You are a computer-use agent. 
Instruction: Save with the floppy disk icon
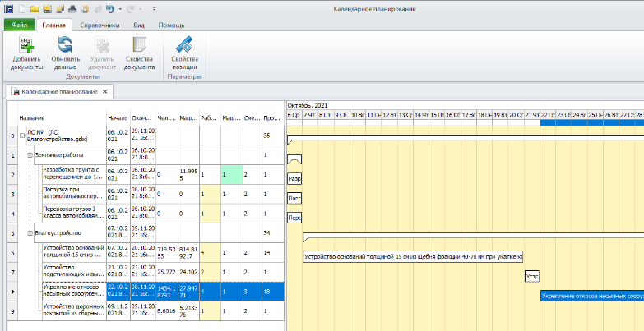coord(47,8)
